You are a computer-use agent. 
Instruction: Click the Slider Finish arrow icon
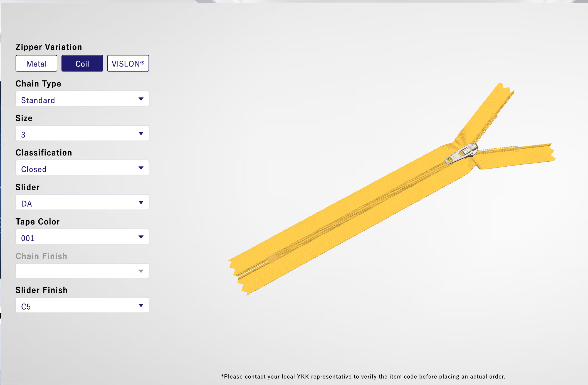(x=141, y=305)
